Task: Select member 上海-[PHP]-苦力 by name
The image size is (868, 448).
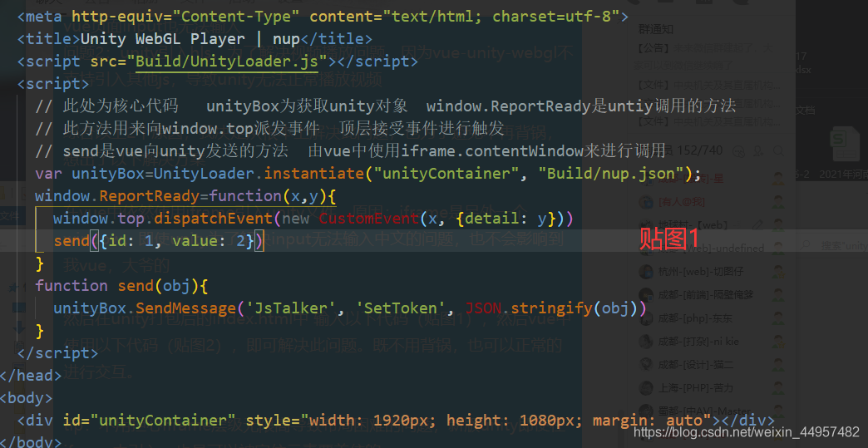Action: click(x=696, y=387)
